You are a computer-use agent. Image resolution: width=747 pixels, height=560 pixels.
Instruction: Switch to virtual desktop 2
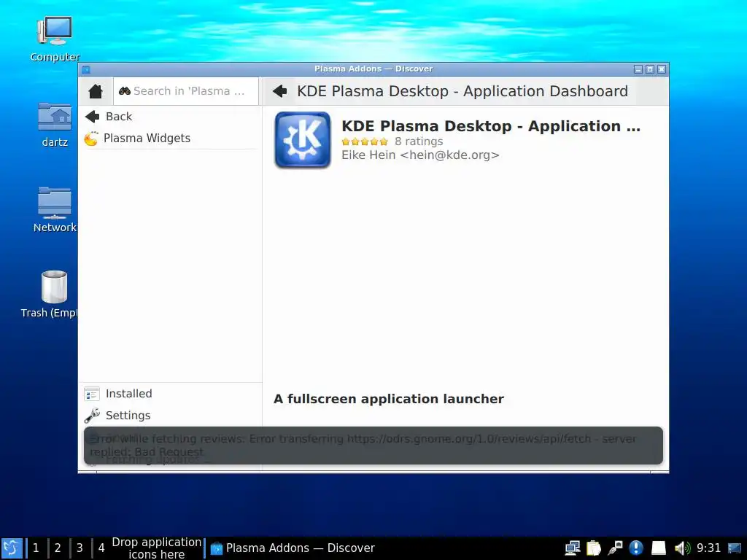point(58,548)
